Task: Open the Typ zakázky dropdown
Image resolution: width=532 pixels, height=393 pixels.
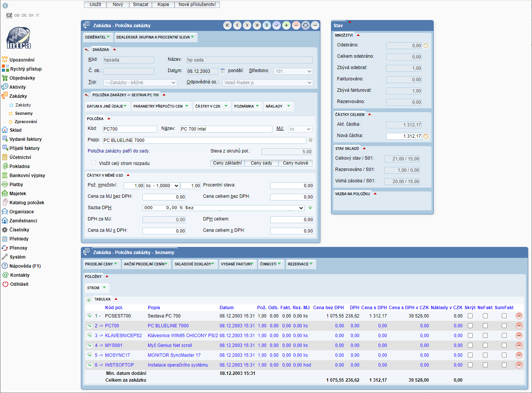Action: (140, 83)
